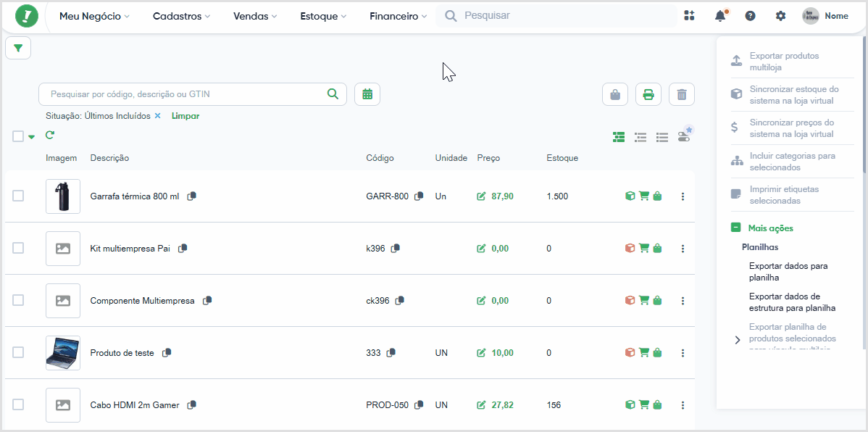868x432 pixels.
Task: Toggle the select-all checkbox
Action: click(x=18, y=136)
